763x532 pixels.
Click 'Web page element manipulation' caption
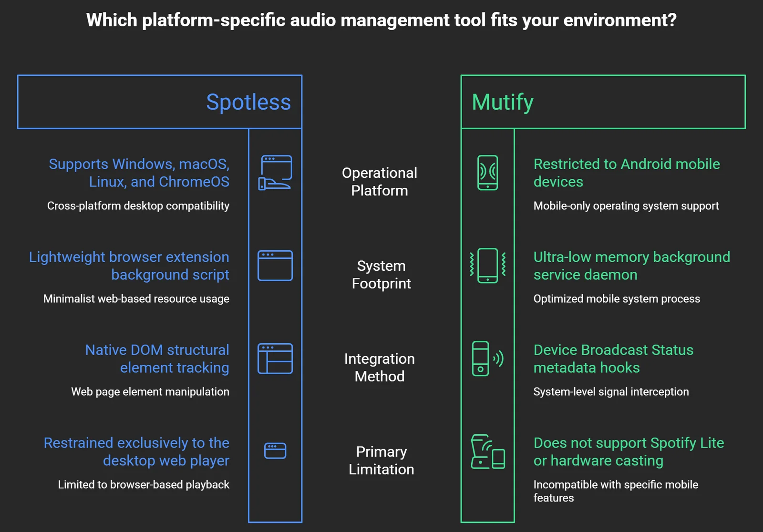click(150, 392)
